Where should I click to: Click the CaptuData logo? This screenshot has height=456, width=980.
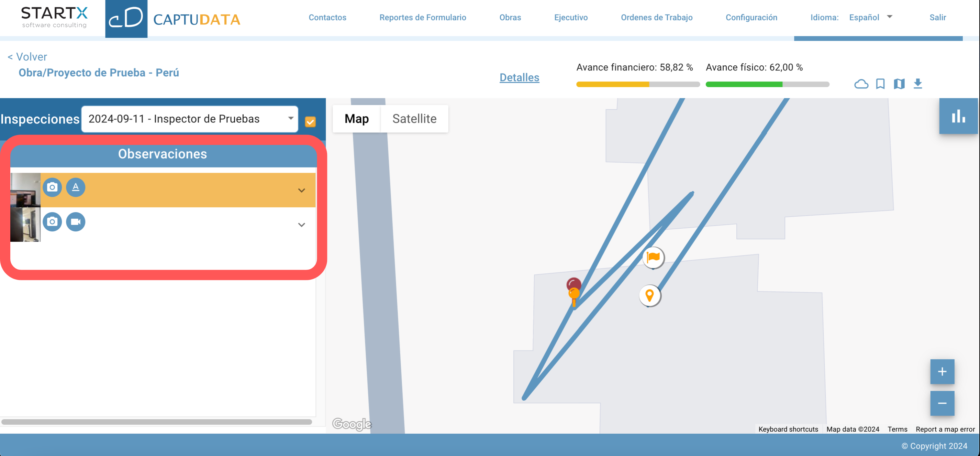[173, 19]
